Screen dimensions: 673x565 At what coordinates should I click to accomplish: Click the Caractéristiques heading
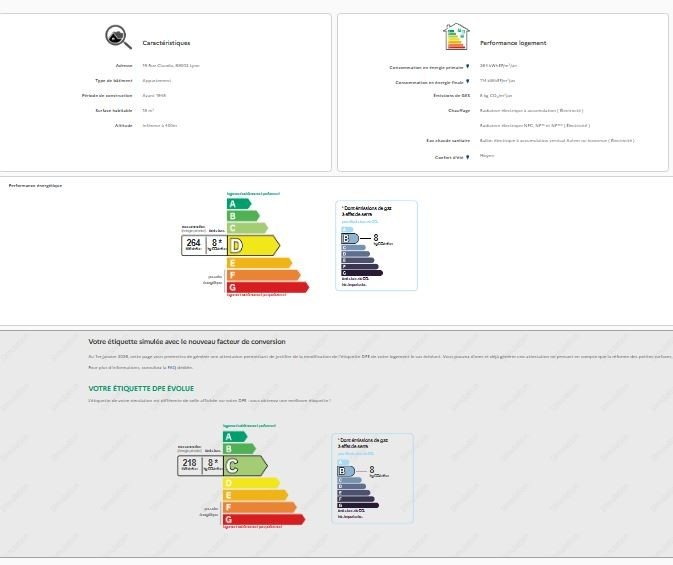(166, 43)
